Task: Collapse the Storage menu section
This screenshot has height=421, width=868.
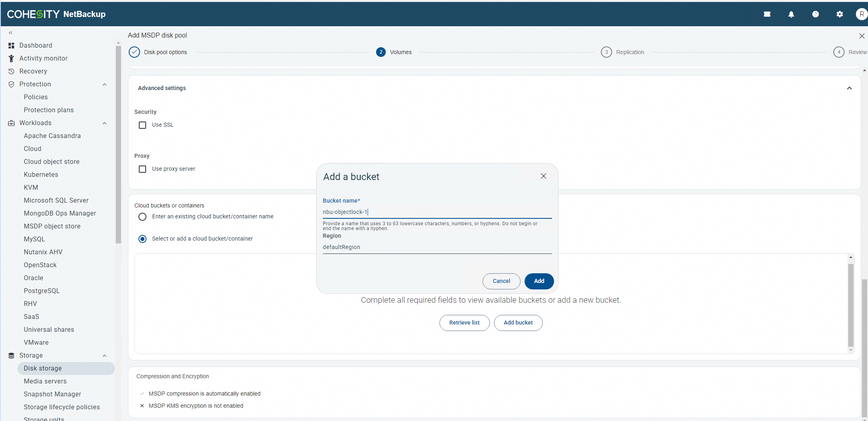Action: point(105,356)
